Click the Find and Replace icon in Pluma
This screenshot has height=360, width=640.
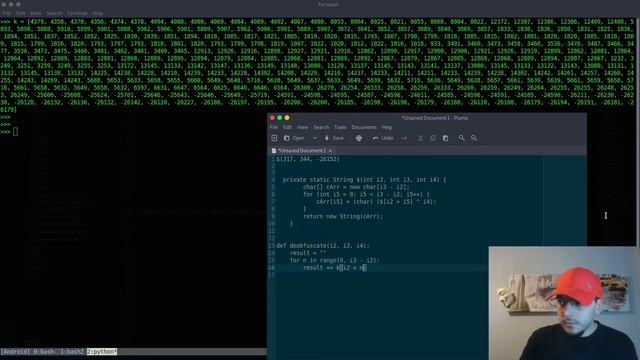point(474,138)
